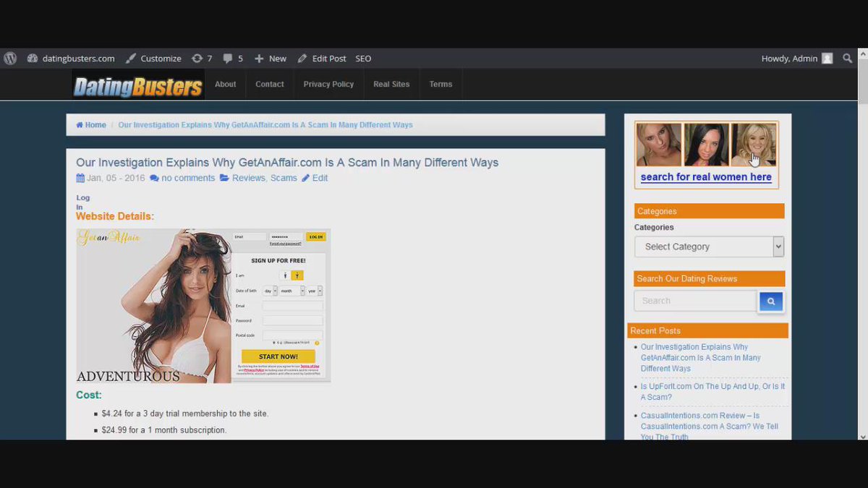
Task: Click the first blonde woman ad photo
Action: pyautogui.click(x=659, y=145)
